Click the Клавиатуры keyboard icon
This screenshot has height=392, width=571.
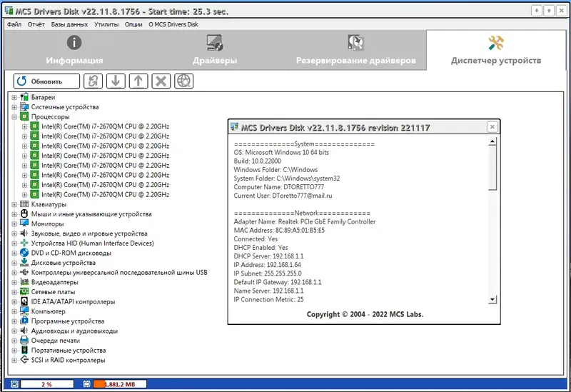point(24,204)
